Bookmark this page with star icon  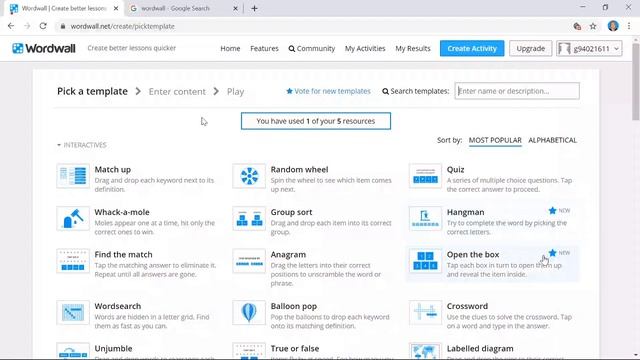pyautogui.click(x=593, y=26)
